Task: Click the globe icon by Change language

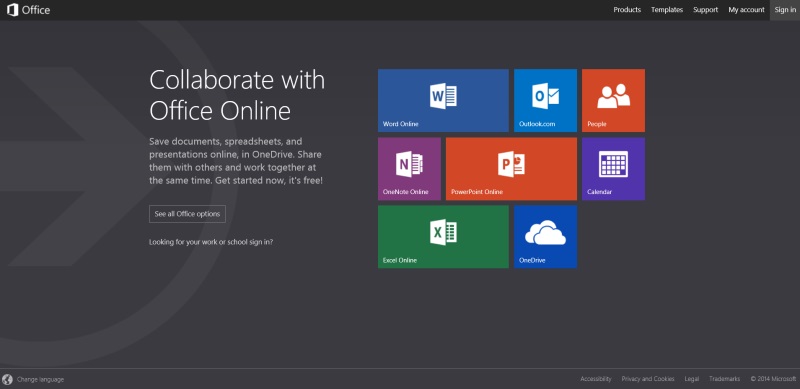Action: [7, 379]
